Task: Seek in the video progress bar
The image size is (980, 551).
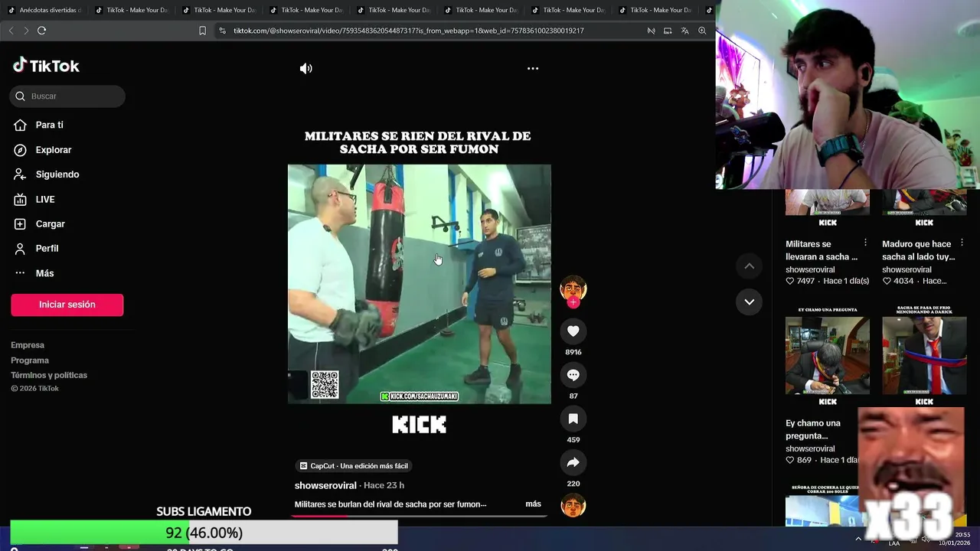Action: coord(419,516)
